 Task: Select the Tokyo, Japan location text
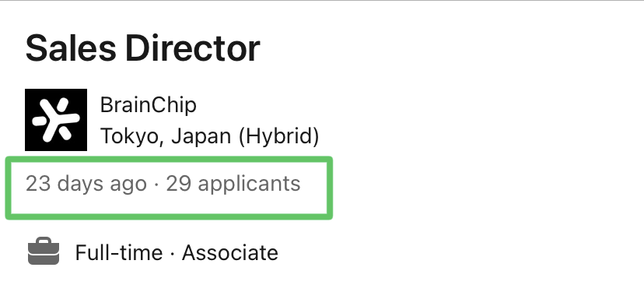[166, 136]
